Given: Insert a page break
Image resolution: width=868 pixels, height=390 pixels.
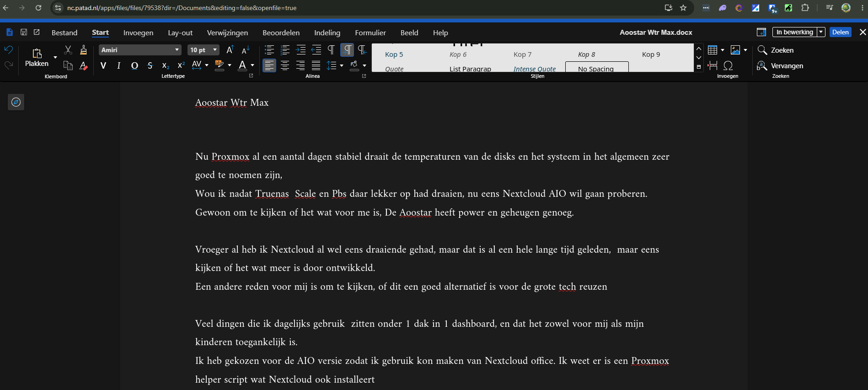Looking at the screenshot, I should (713, 65).
